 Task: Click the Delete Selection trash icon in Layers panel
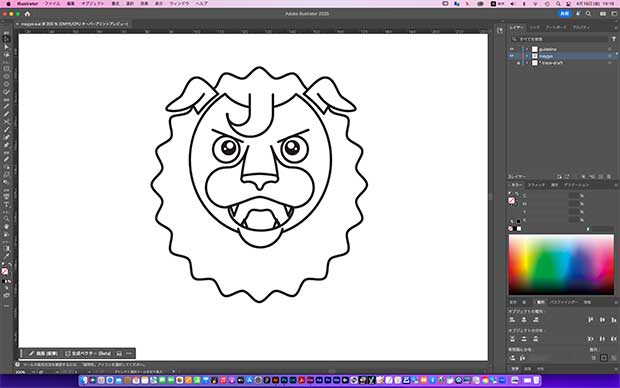(609, 177)
